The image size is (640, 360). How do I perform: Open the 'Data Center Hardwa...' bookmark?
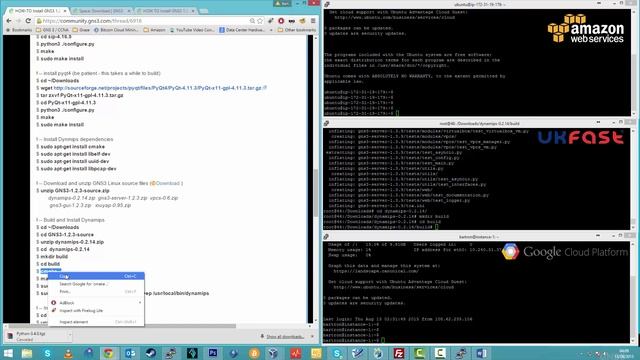[242, 30]
